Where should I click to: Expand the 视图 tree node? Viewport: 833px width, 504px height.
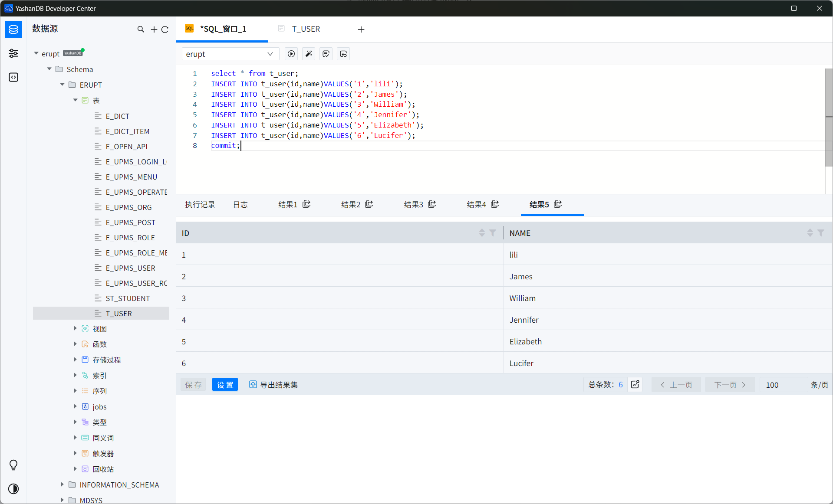pyautogui.click(x=75, y=328)
